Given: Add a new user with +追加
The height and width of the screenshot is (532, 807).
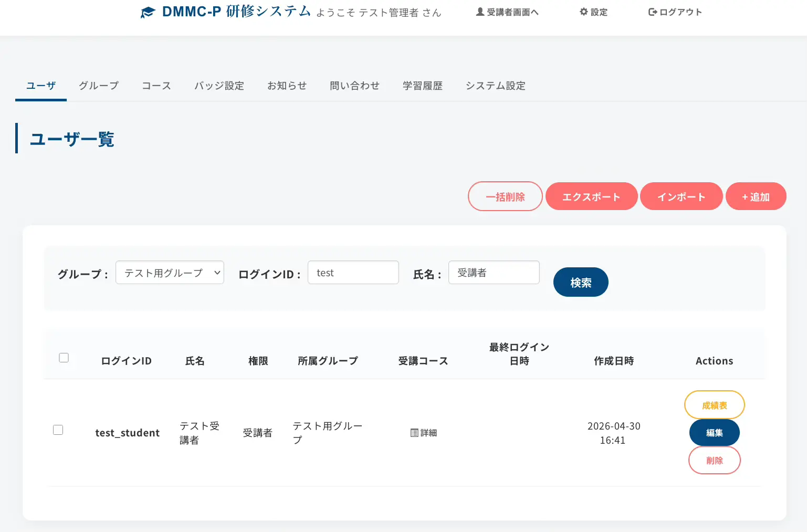Looking at the screenshot, I should (x=756, y=196).
